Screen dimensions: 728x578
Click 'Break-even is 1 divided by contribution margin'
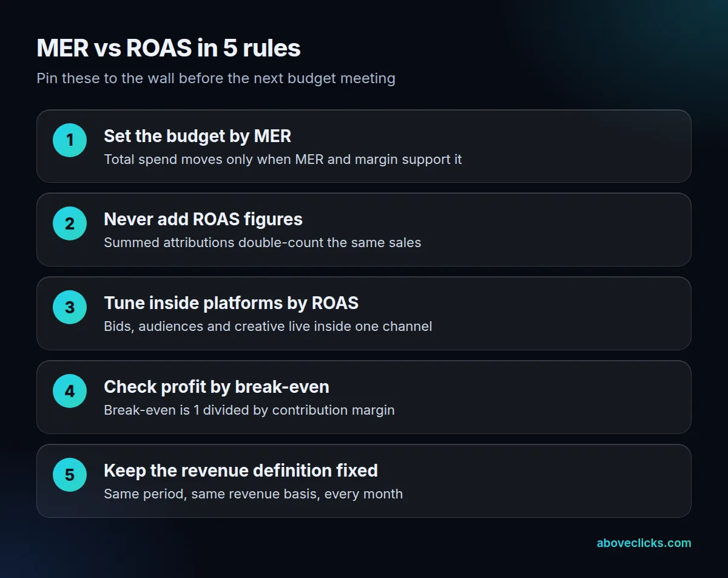(249, 410)
